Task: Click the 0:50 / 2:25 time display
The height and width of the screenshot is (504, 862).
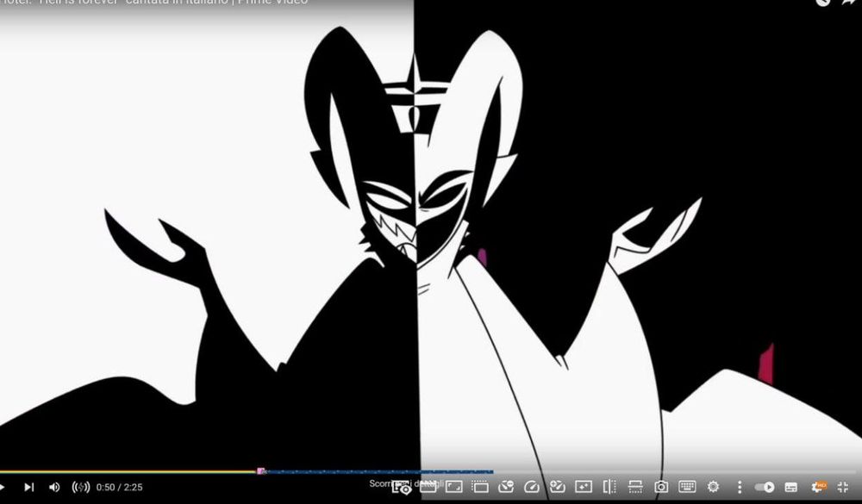Action: pyautogui.click(x=119, y=487)
